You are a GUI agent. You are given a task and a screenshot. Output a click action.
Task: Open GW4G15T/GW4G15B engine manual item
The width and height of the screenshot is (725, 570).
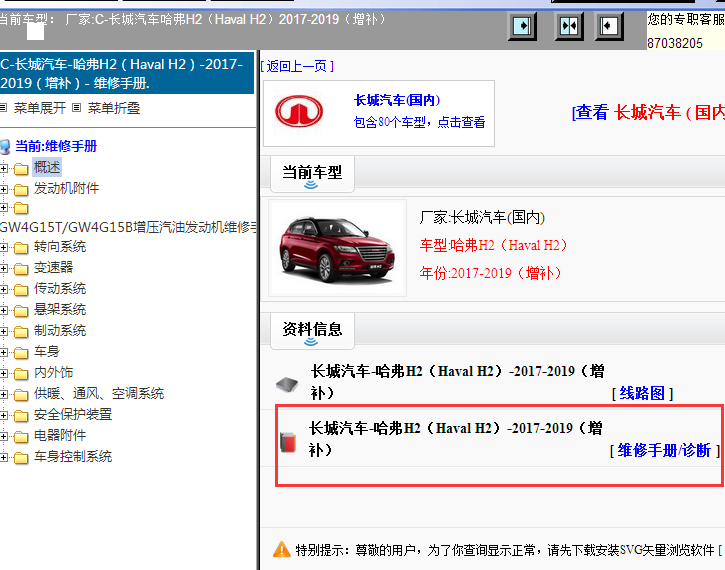point(128,227)
